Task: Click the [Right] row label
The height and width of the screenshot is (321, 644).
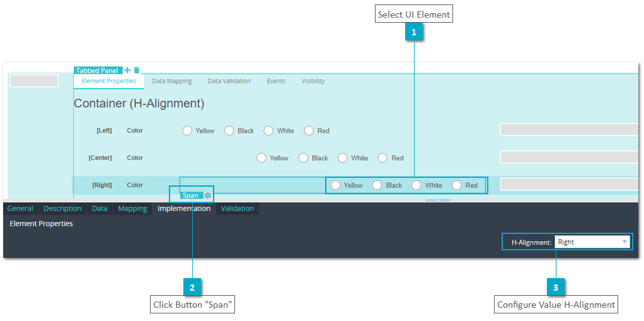Action: [102, 185]
